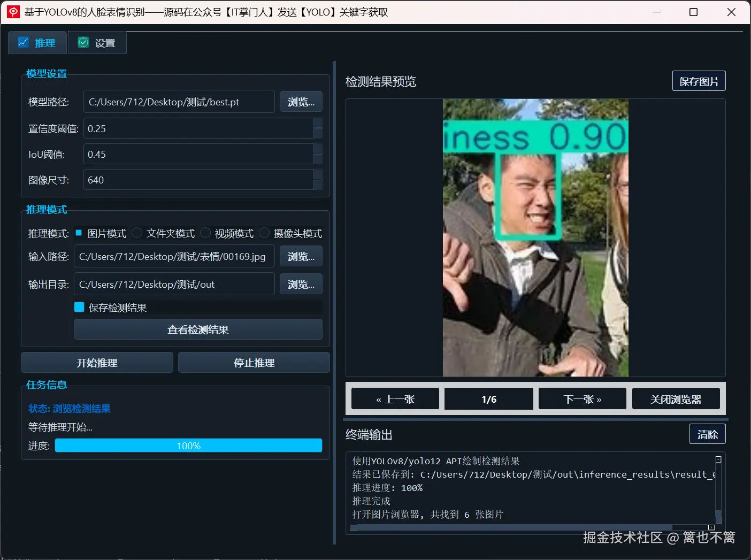Start inference with 开始推理
The width and height of the screenshot is (751, 560).
pos(96,362)
